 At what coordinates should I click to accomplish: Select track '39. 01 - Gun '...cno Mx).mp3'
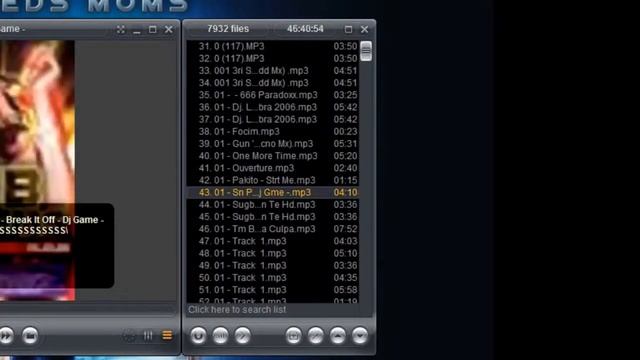(x=273, y=144)
